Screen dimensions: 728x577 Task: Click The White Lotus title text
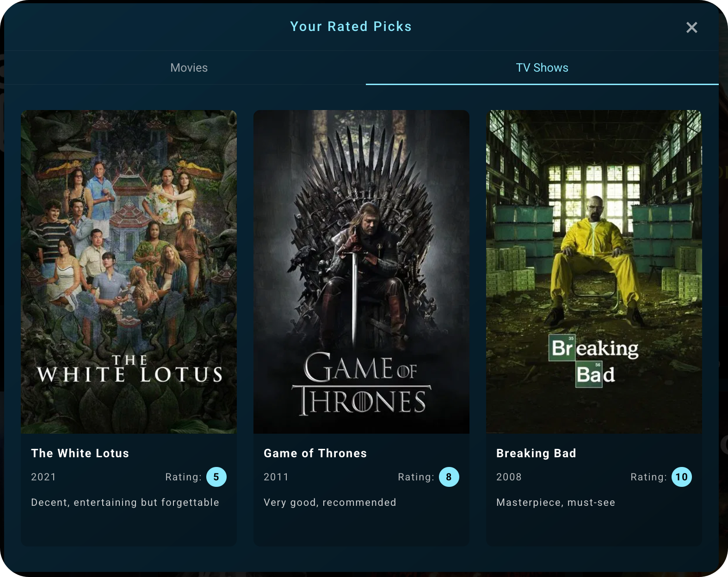pos(80,454)
